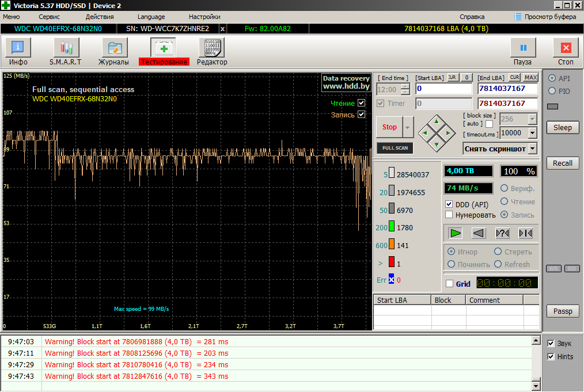The width and height of the screenshot is (584, 392).
Task: Click the green forward scan arrow
Action: click(x=456, y=233)
